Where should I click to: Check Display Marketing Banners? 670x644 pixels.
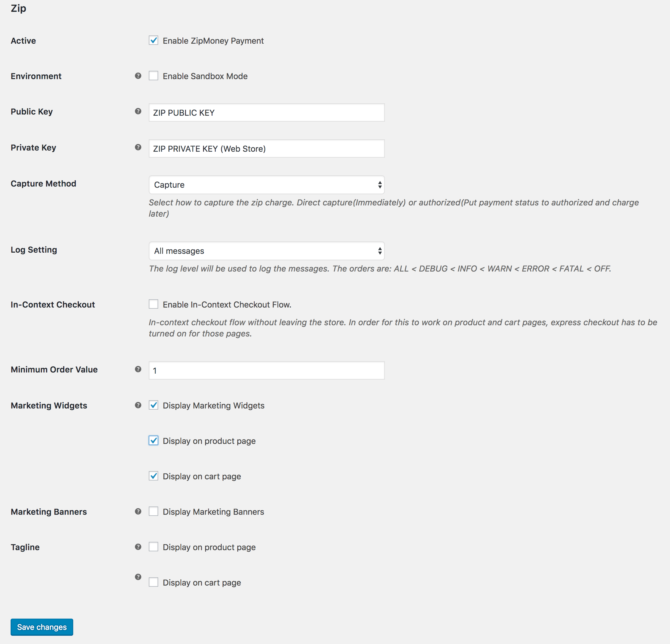[153, 512]
